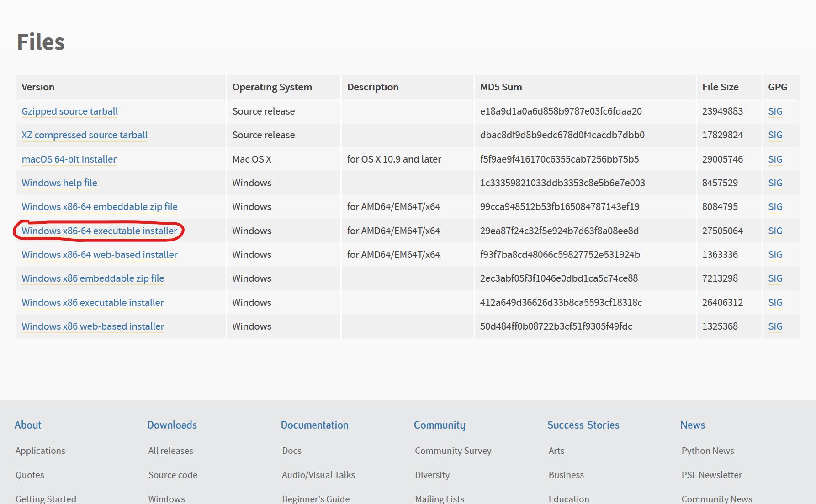The height and width of the screenshot is (504, 816).
Task: Click Windows x86 executable installer link
Action: 93,303
